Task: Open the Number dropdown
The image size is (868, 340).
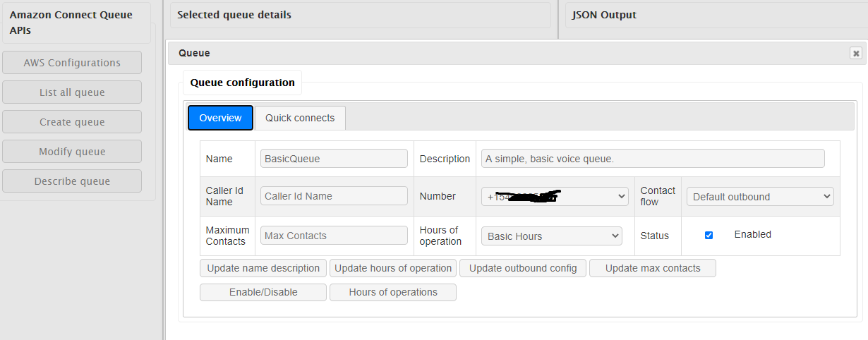Action: click(555, 197)
